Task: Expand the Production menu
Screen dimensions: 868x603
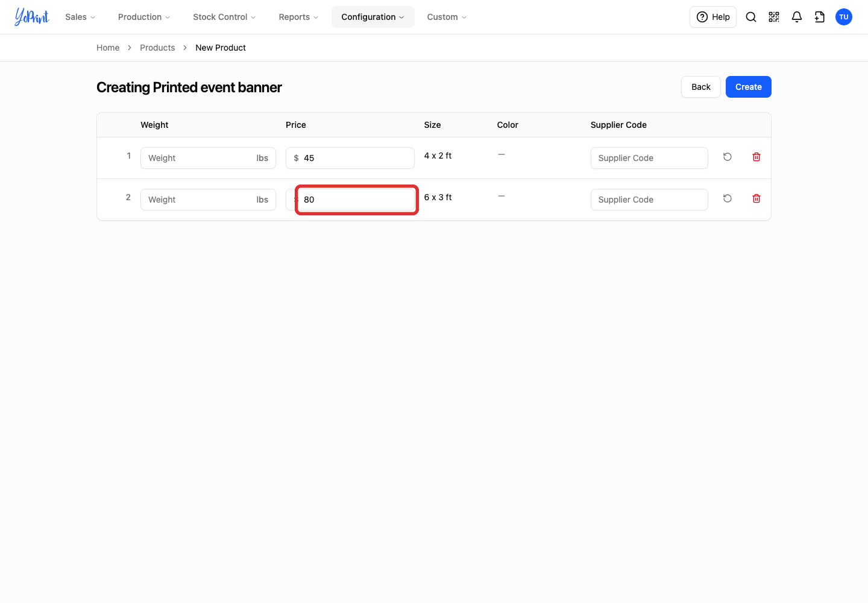Action: point(144,17)
